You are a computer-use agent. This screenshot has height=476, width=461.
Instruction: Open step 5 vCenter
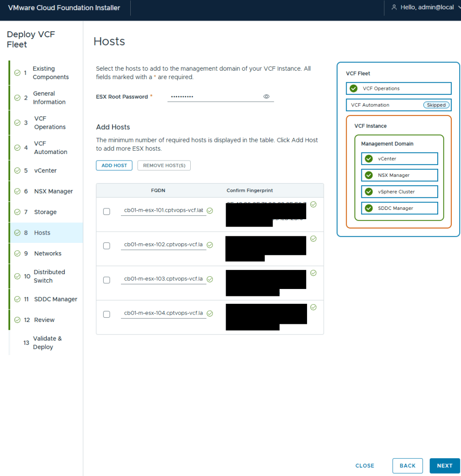click(x=46, y=171)
